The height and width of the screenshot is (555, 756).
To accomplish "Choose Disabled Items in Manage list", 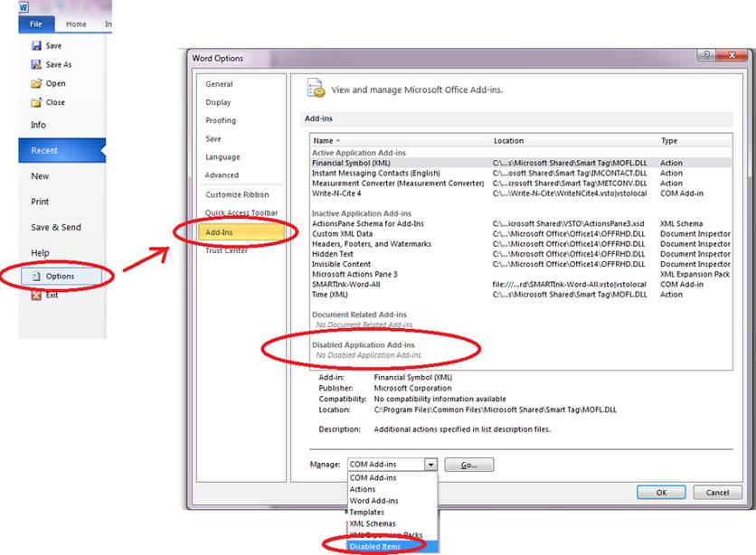I will 392,547.
